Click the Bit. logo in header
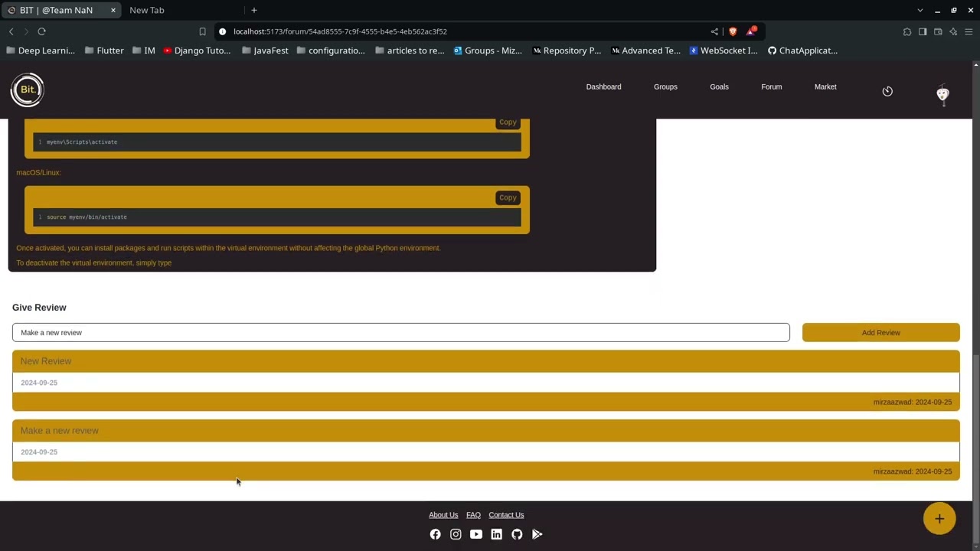This screenshot has width=980, height=551. (x=28, y=90)
